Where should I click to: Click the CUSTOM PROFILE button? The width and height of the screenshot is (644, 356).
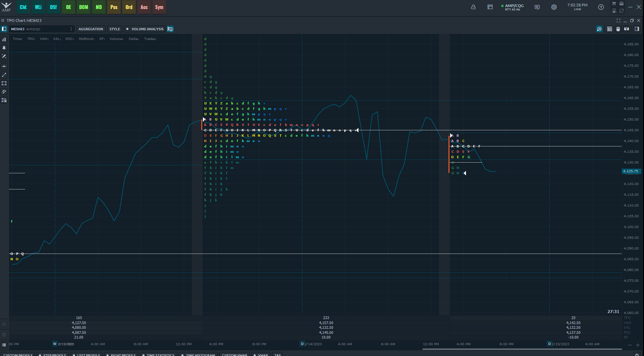tap(18, 354)
